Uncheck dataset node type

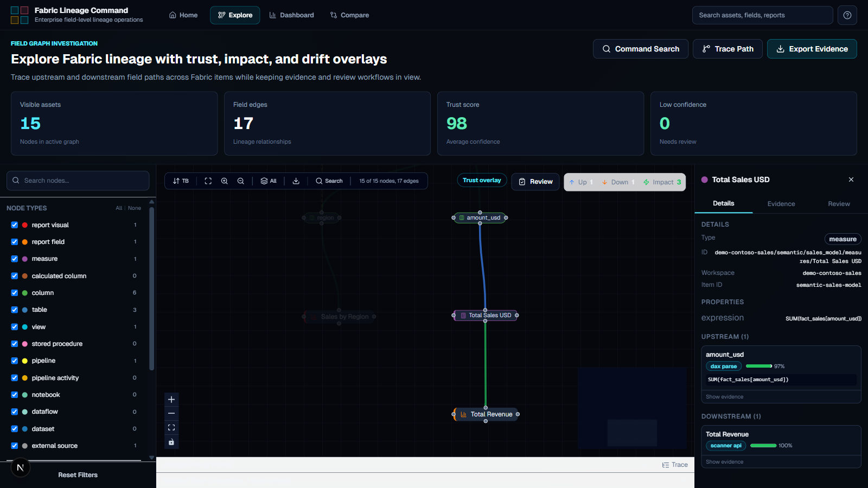pos(15,429)
